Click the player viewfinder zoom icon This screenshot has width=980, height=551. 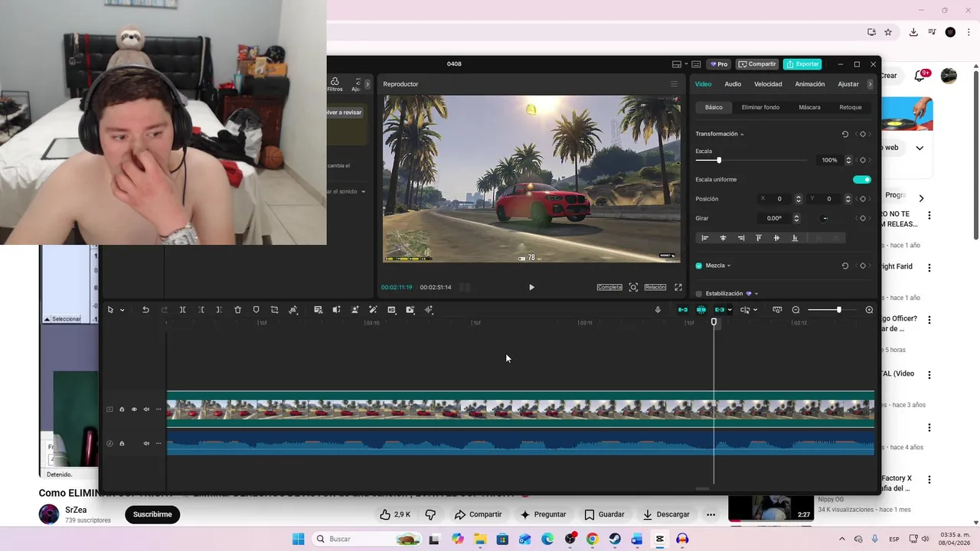(633, 287)
